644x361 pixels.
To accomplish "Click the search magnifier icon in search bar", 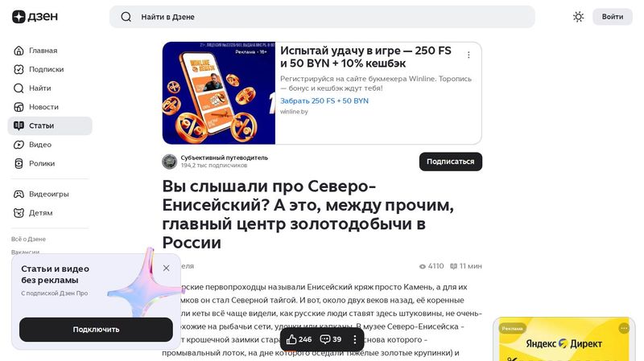I will (126, 17).
